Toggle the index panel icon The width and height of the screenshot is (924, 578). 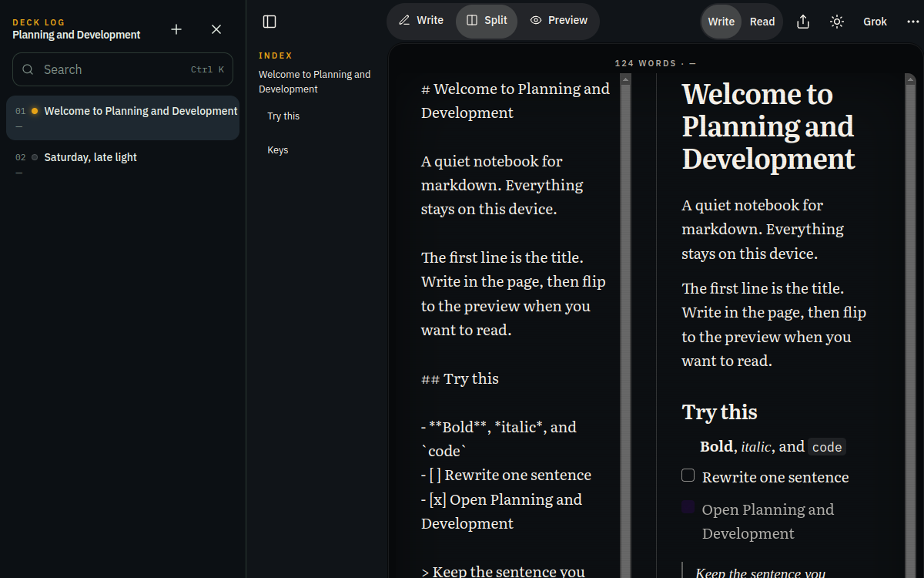click(269, 22)
